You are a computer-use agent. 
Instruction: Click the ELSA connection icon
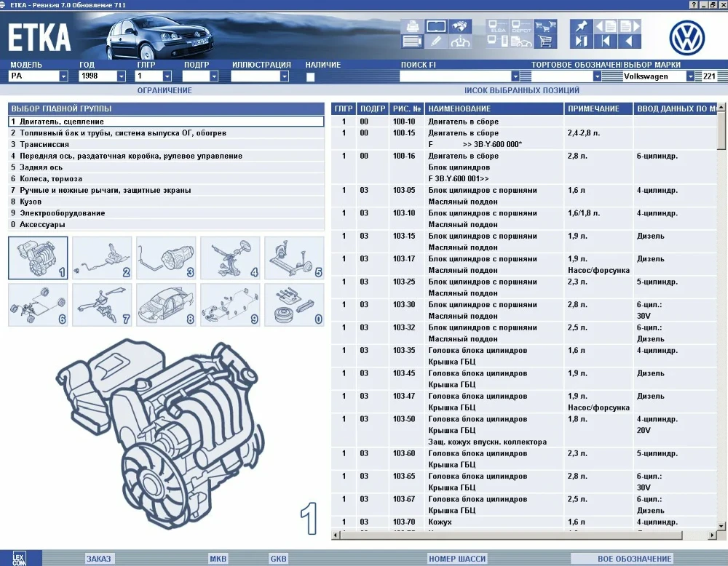tap(498, 26)
